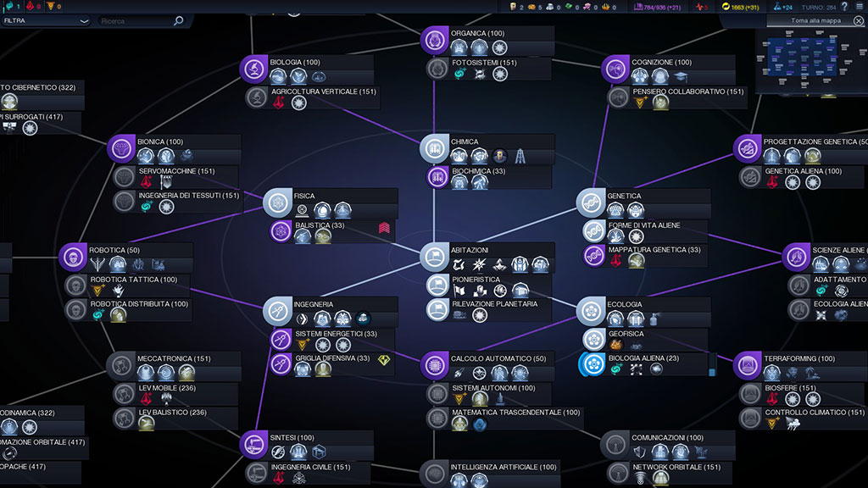Select the Organica technology node icon
This screenshot has width=868, height=488.
coord(434,40)
